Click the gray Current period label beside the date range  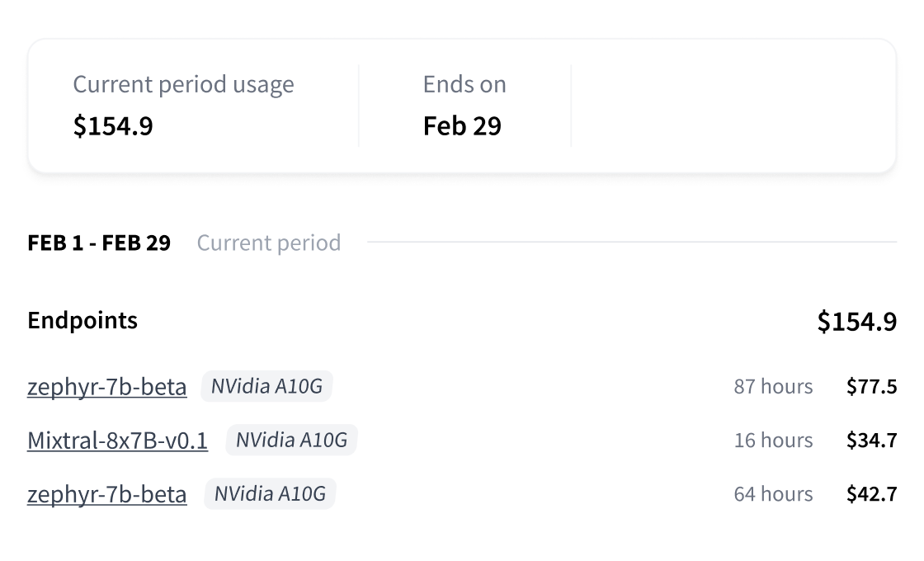268,243
